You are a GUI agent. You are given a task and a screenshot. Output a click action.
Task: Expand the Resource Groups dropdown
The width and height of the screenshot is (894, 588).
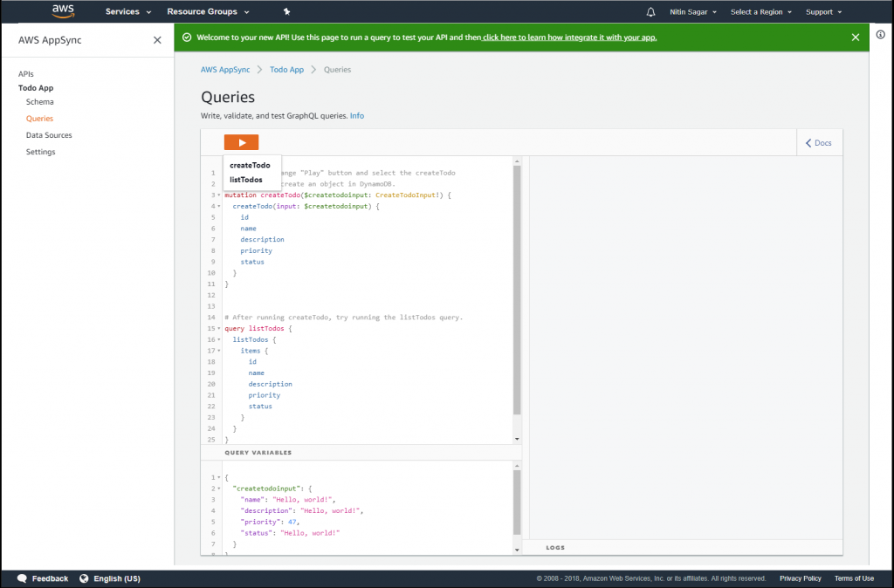coord(208,12)
